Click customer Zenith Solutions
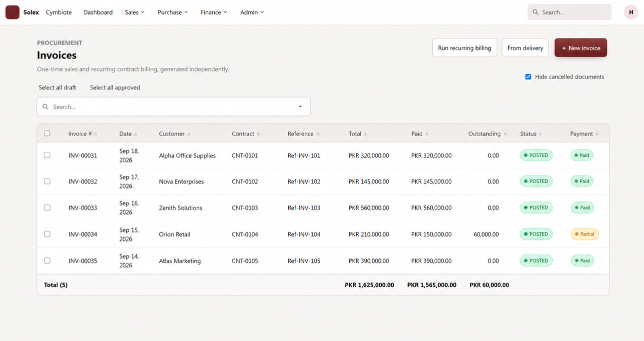Image resolution: width=644 pixels, height=341 pixels. click(180, 207)
